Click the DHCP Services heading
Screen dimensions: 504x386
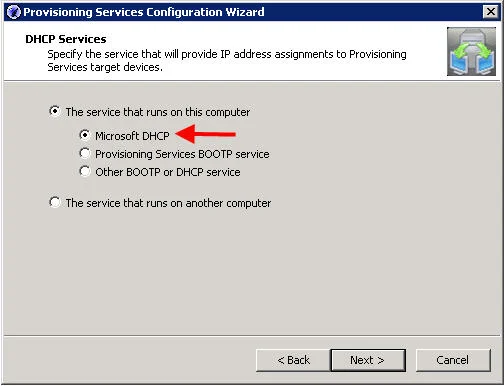[x=66, y=39]
